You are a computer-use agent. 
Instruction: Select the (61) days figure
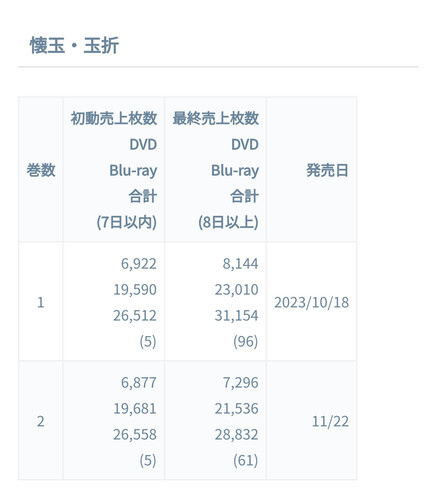[246, 460]
